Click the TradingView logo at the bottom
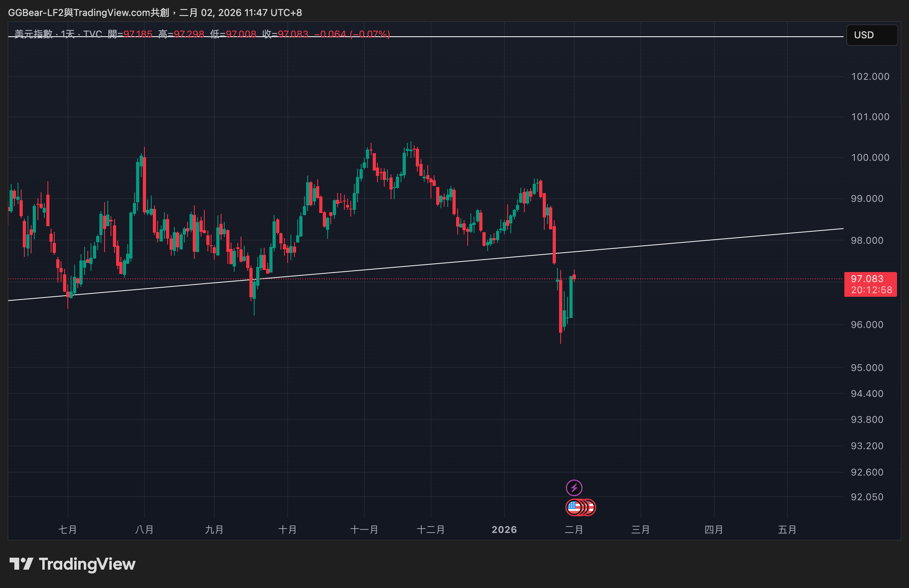Image resolution: width=909 pixels, height=588 pixels. (73, 564)
